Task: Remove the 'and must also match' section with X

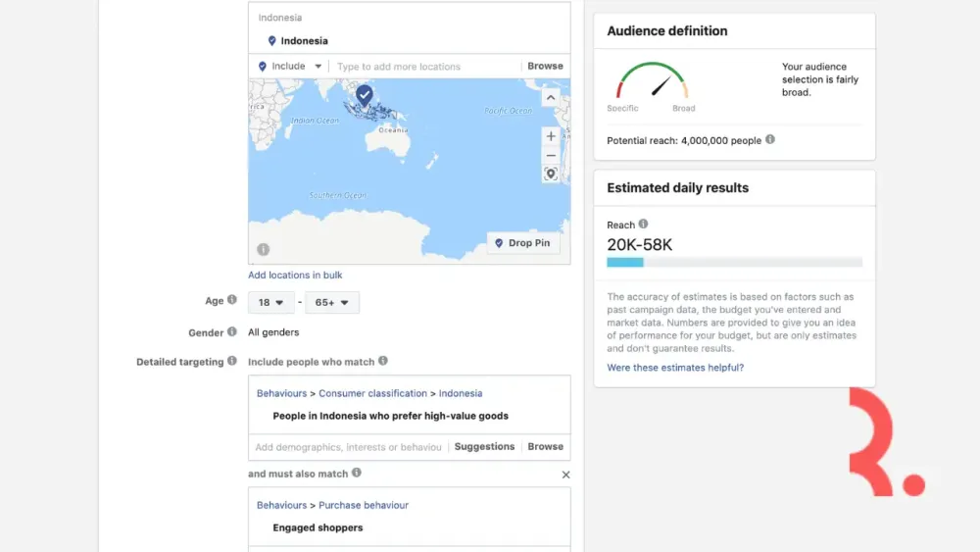Action: pyautogui.click(x=565, y=475)
